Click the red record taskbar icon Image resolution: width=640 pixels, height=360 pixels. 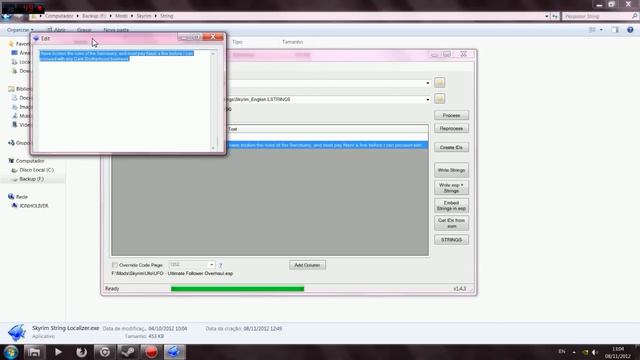[x=151, y=352]
